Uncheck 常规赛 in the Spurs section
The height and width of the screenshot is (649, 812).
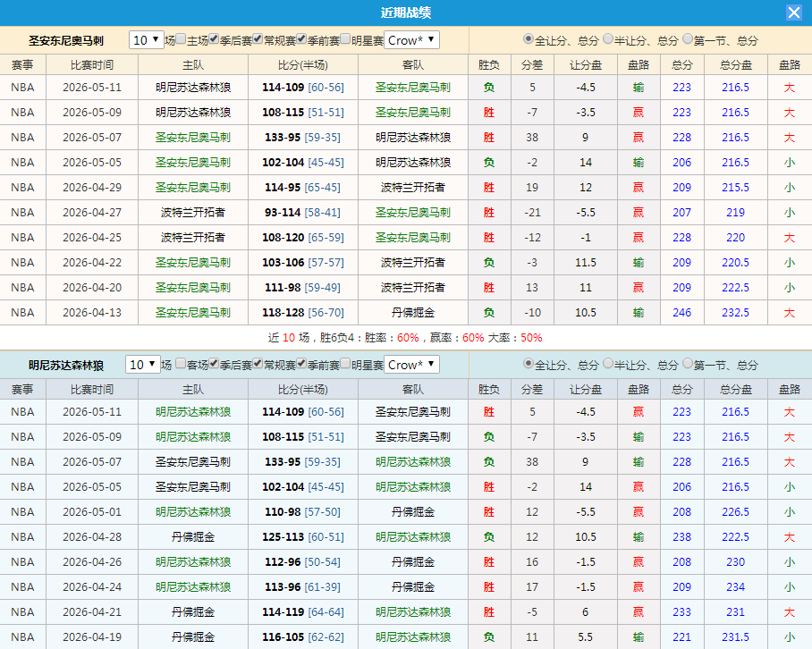pos(258,38)
